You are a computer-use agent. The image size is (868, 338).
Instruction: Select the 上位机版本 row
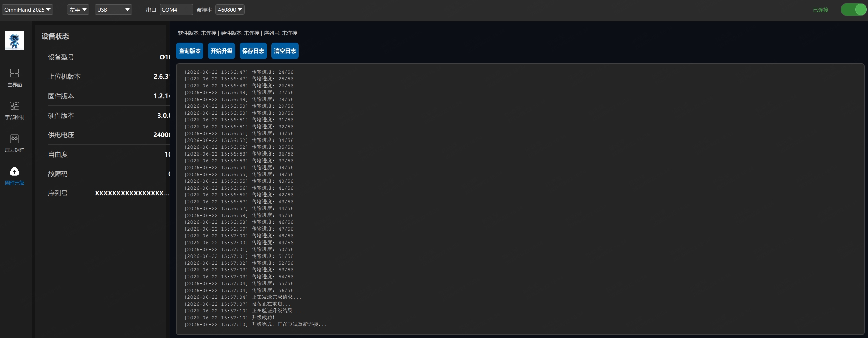point(109,76)
